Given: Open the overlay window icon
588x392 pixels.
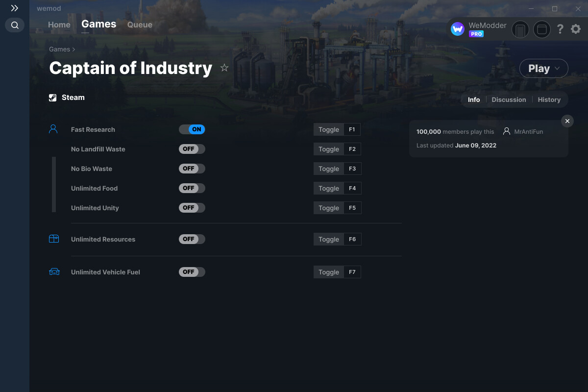Looking at the screenshot, I should pyautogui.click(x=542, y=29).
